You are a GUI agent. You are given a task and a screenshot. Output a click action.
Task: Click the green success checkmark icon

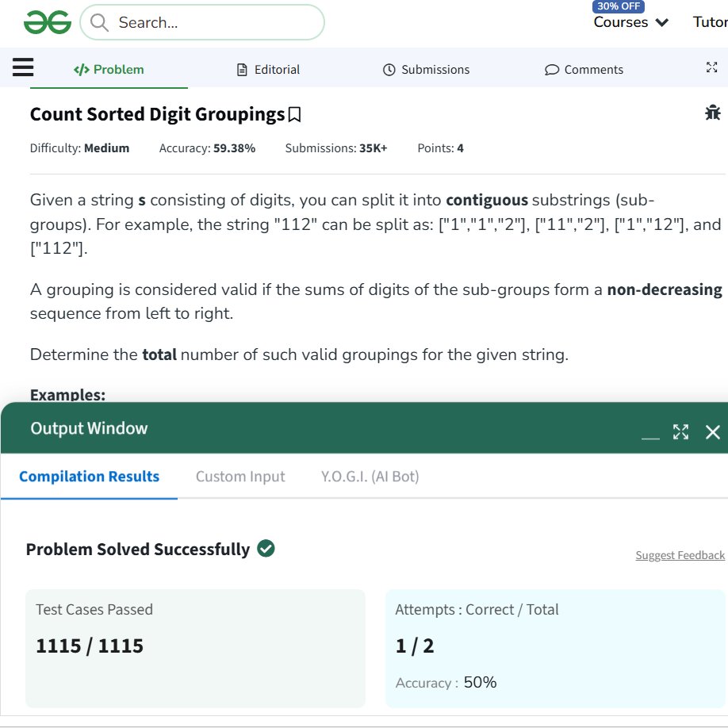pos(266,548)
